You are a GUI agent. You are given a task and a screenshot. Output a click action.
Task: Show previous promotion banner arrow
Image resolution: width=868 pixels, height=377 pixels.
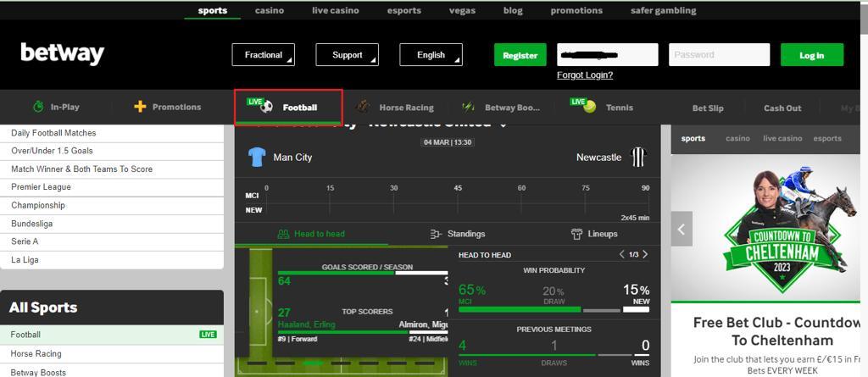point(682,229)
